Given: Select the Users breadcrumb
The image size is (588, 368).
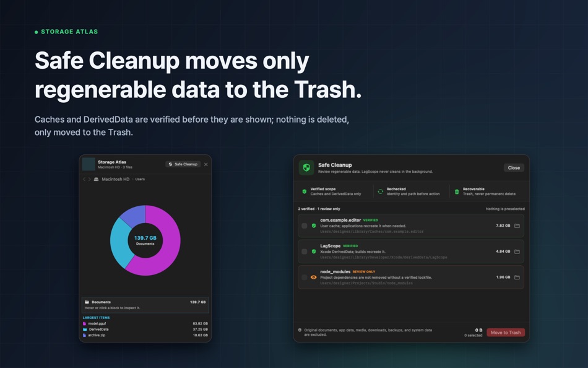Looking at the screenshot, I should tap(140, 179).
